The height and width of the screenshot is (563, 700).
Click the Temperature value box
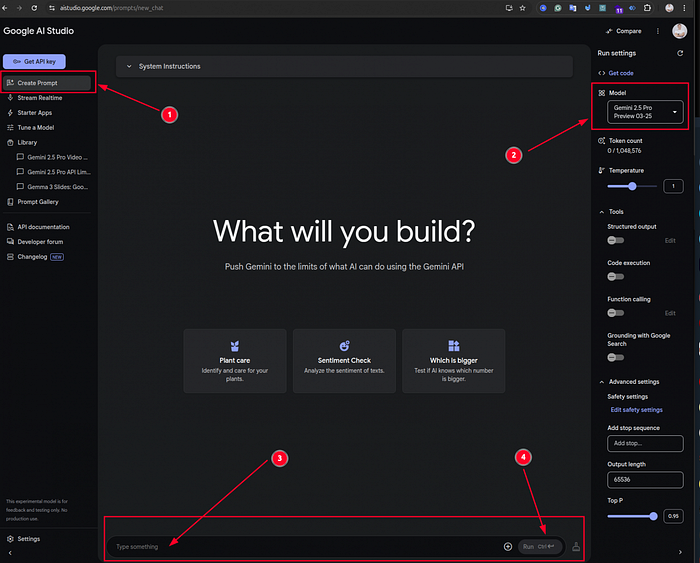(x=673, y=186)
